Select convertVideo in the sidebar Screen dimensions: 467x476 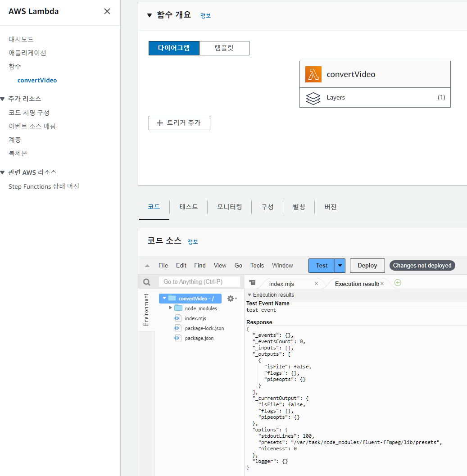tap(37, 80)
